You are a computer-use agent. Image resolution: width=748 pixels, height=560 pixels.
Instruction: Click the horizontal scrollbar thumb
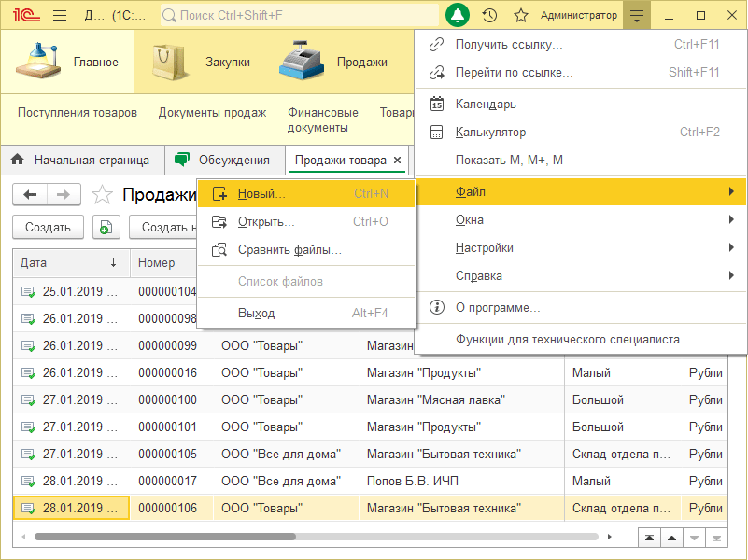pos(165,537)
